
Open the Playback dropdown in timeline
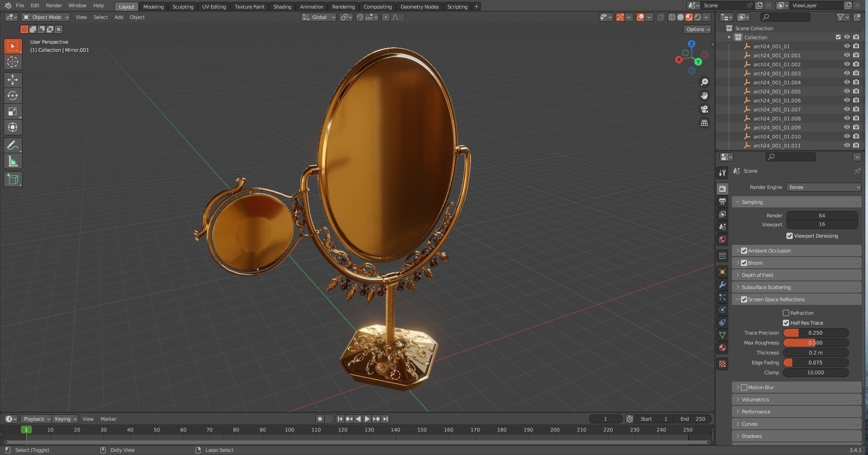tap(36, 419)
